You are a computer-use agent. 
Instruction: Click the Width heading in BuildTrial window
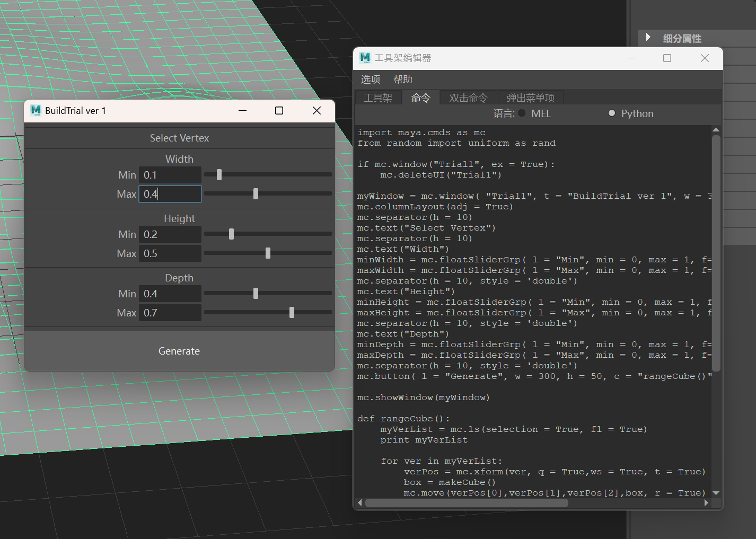click(179, 159)
